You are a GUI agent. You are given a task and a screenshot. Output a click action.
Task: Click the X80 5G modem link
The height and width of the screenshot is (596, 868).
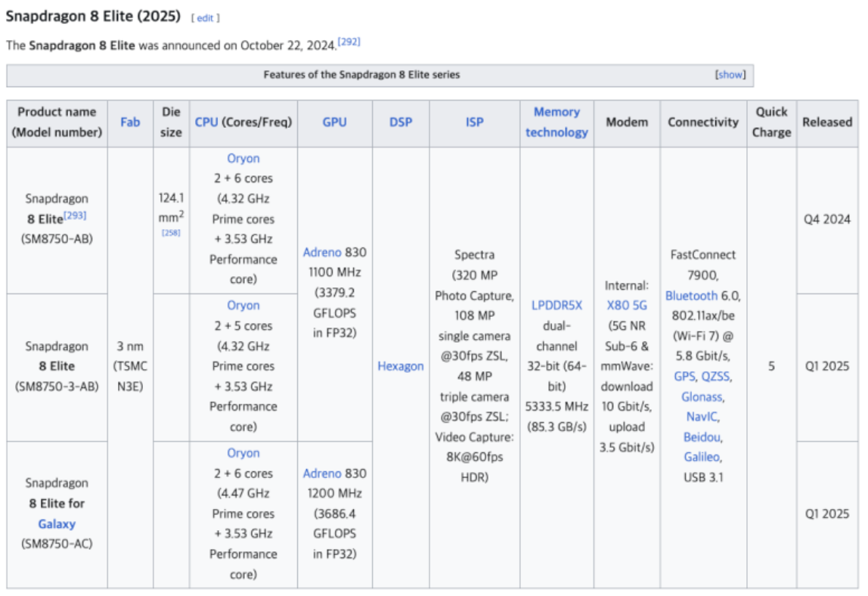pos(627,306)
